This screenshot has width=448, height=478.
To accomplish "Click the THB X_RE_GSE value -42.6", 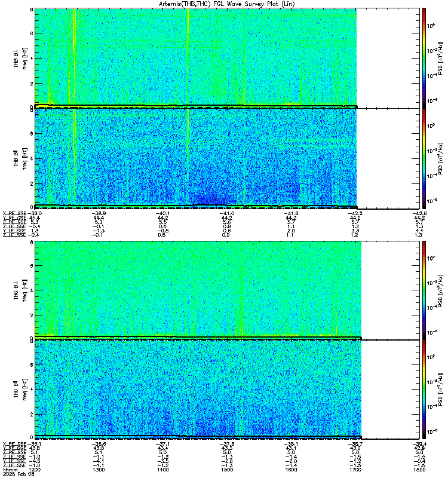I will coord(419,213).
